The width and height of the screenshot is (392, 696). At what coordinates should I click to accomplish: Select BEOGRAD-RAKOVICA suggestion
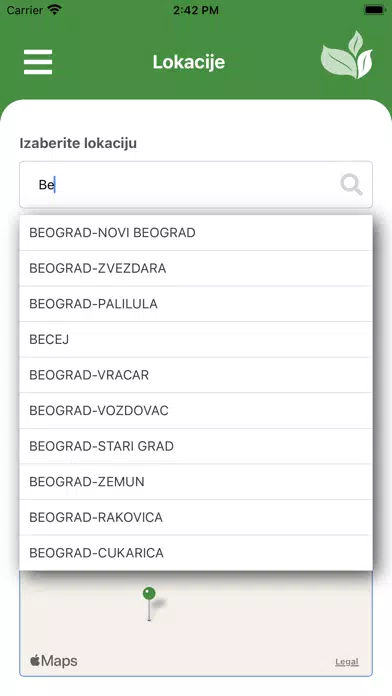[x=196, y=517]
